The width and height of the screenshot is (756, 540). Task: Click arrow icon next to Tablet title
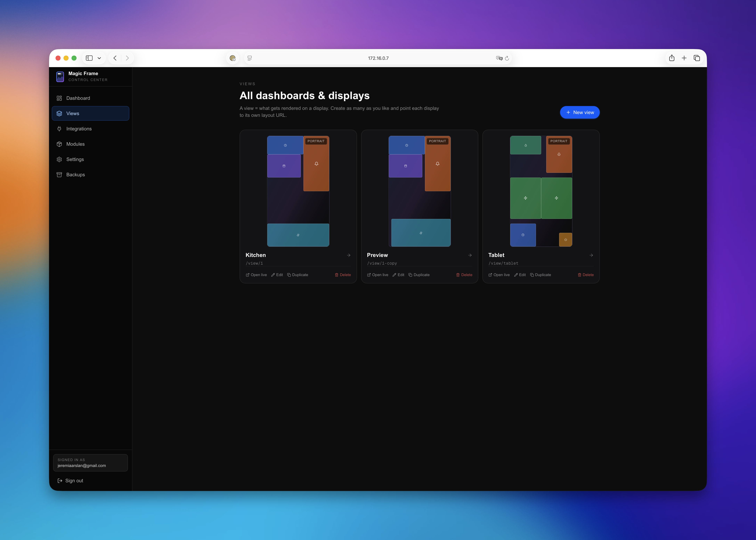tap(591, 255)
